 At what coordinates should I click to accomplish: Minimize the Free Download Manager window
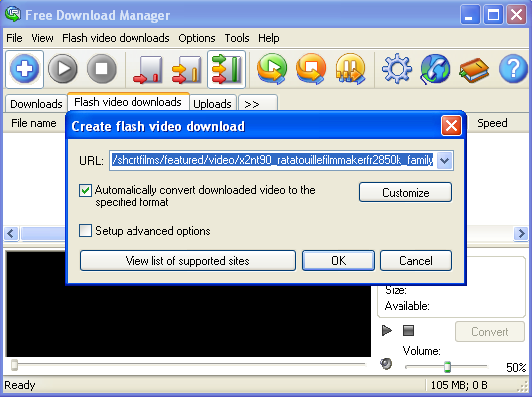click(x=470, y=14)
